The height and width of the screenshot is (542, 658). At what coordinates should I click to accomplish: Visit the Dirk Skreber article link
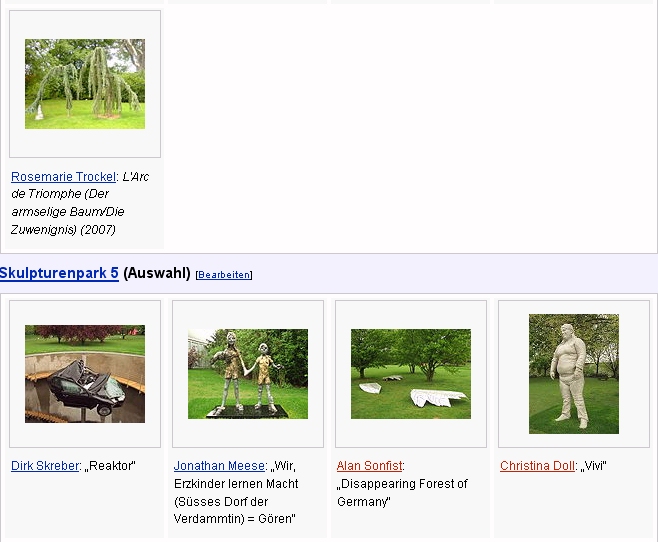click(45, 466)
